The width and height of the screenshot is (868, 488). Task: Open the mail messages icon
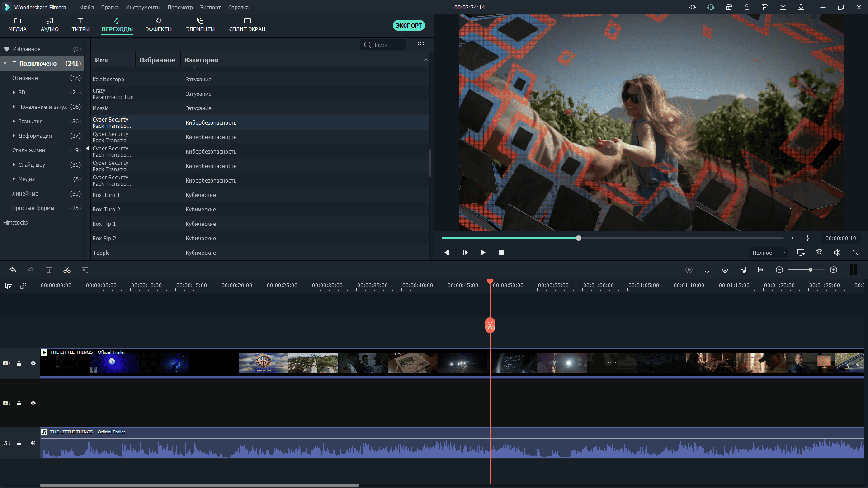[783, 7]
